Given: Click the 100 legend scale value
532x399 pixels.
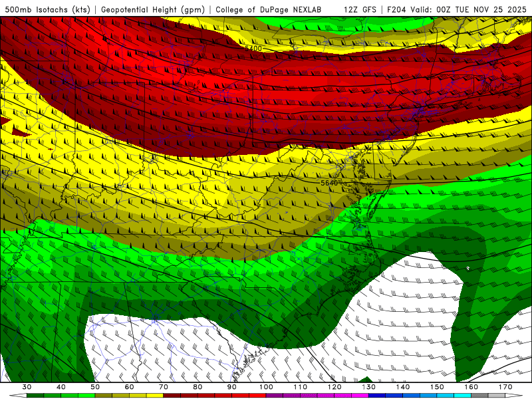Looking at the screenshot, I should pyautogui.click(x=267, y=387).
